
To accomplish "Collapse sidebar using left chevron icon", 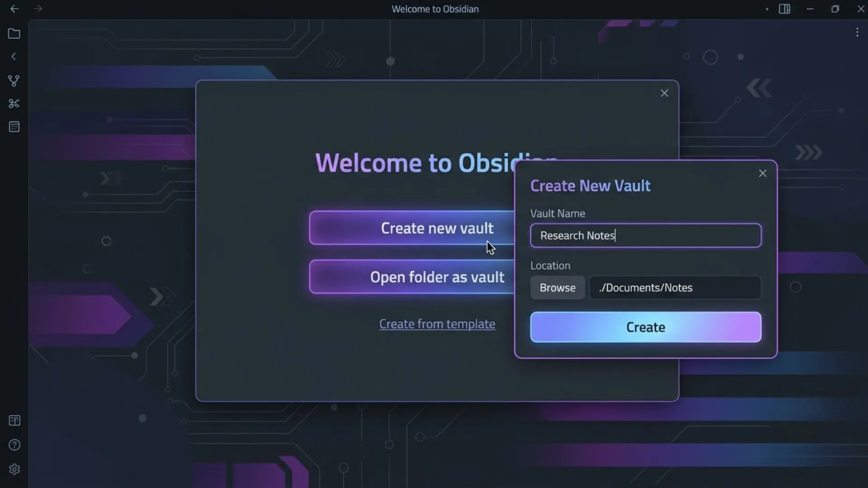I will click(x=14, y=56).
